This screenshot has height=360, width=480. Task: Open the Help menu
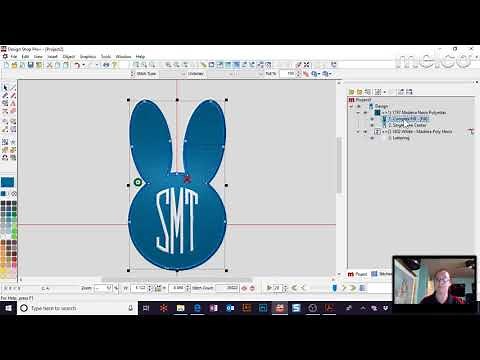tap(140, 57)
